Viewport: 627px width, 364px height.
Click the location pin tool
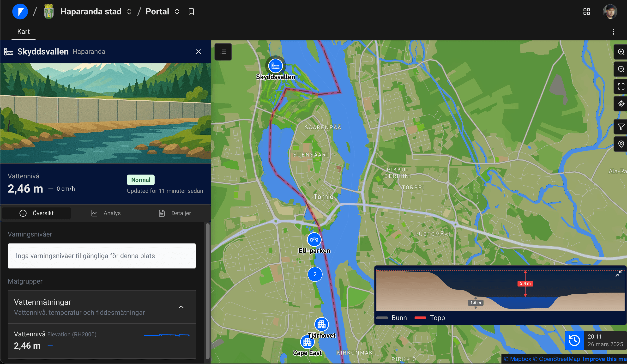(x=621, y=144)
